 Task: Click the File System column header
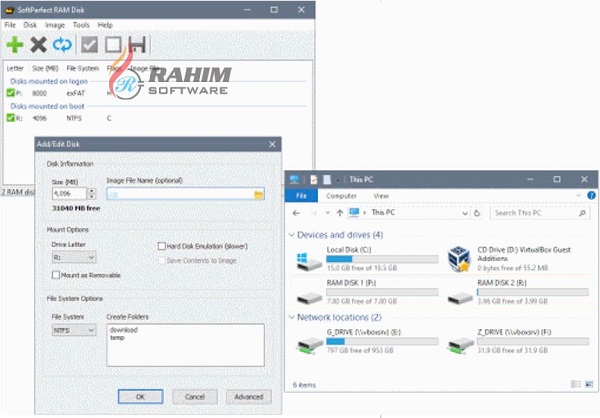point(83,68)
